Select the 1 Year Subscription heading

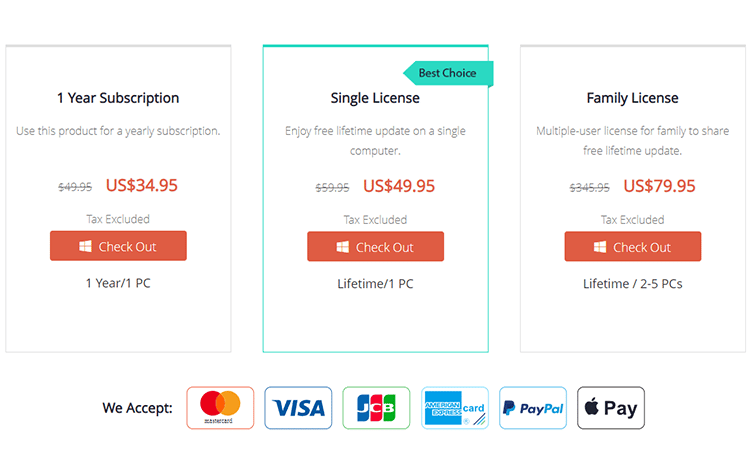click(118, 98)
